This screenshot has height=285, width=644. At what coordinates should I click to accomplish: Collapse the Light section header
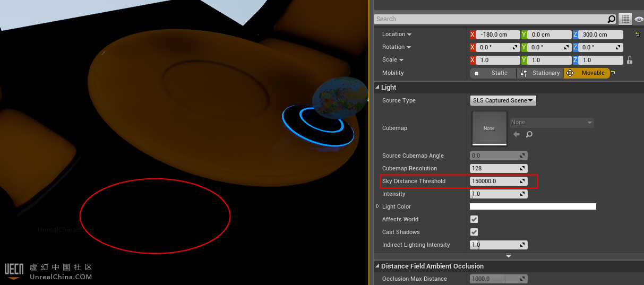(x=377, y=87)
